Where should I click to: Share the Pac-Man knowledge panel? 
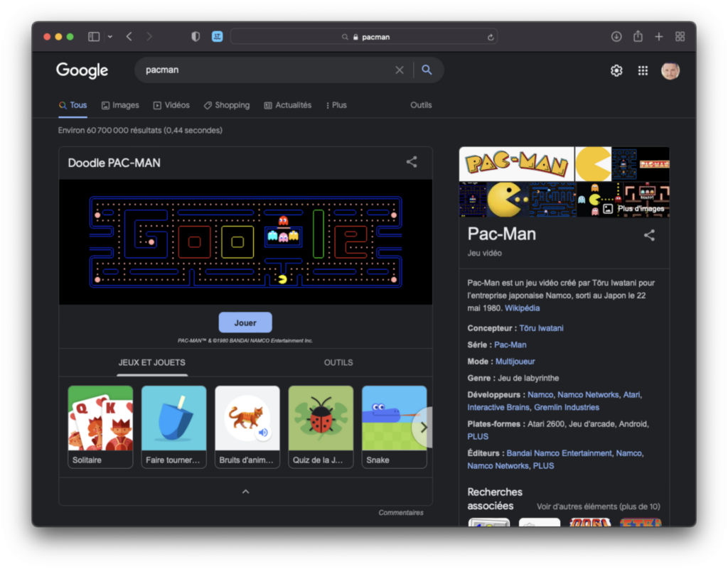649,235
